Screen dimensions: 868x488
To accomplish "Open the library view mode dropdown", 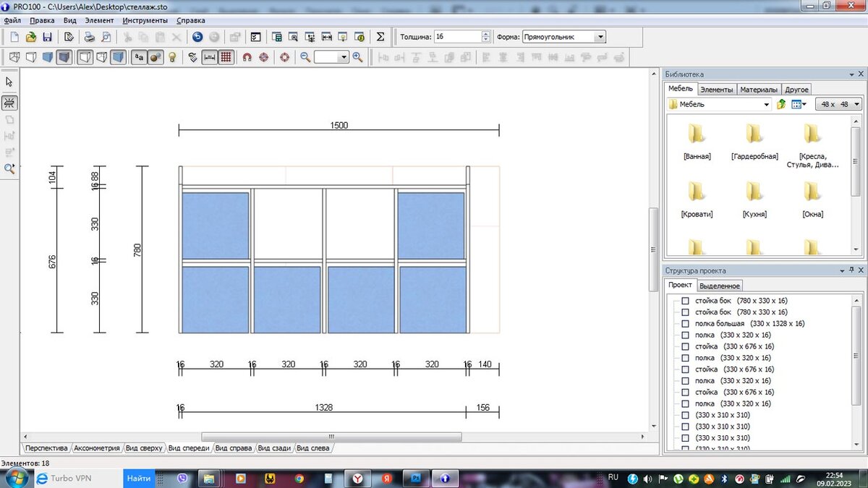I will [799, 104].
